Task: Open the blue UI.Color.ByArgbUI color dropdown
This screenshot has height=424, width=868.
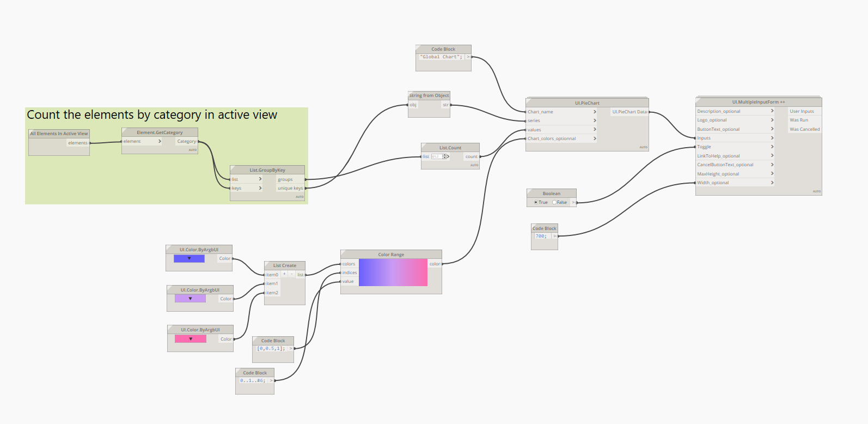Action: coord(189,258)
